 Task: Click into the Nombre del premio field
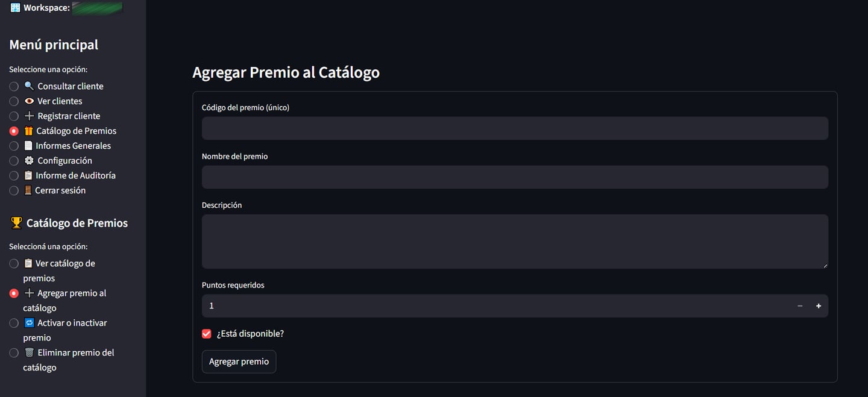tap(514, 177)
